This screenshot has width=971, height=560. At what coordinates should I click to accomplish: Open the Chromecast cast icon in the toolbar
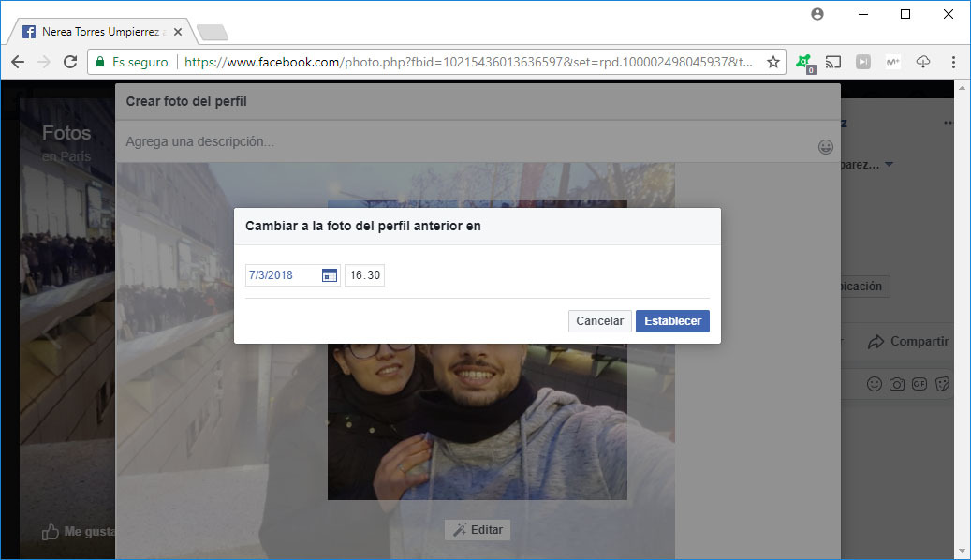coord(832,62)
